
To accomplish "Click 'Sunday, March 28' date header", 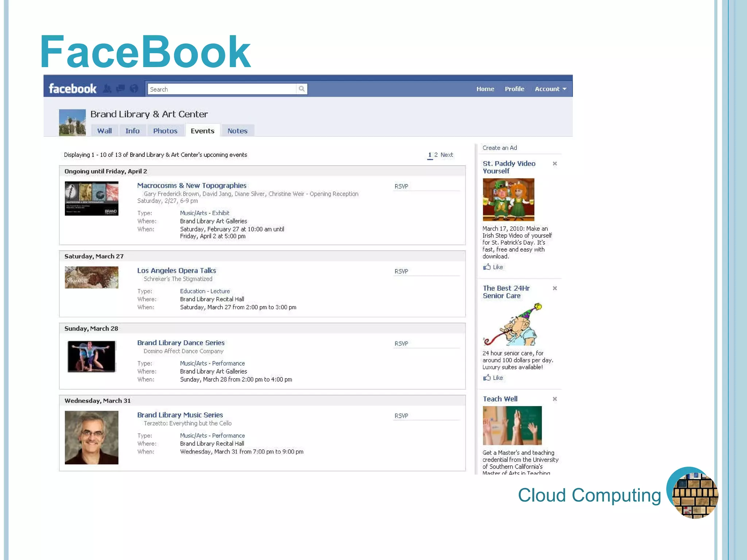I will [x=91, y=328].
